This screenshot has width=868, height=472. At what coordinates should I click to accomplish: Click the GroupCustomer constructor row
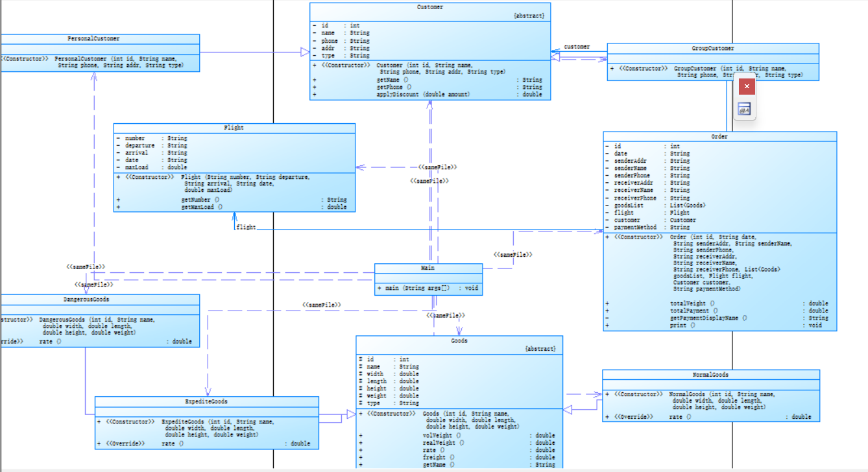[712, 72]
